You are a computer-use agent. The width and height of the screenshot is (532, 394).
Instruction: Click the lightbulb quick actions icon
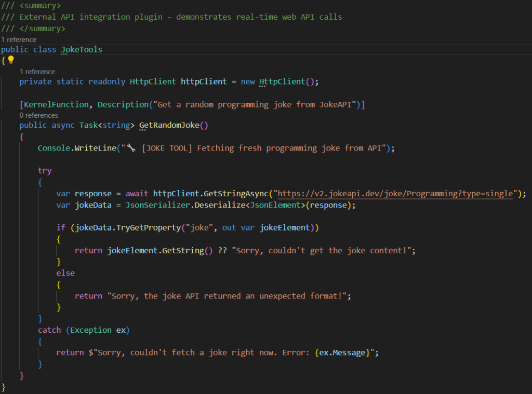tap(10, 60)
